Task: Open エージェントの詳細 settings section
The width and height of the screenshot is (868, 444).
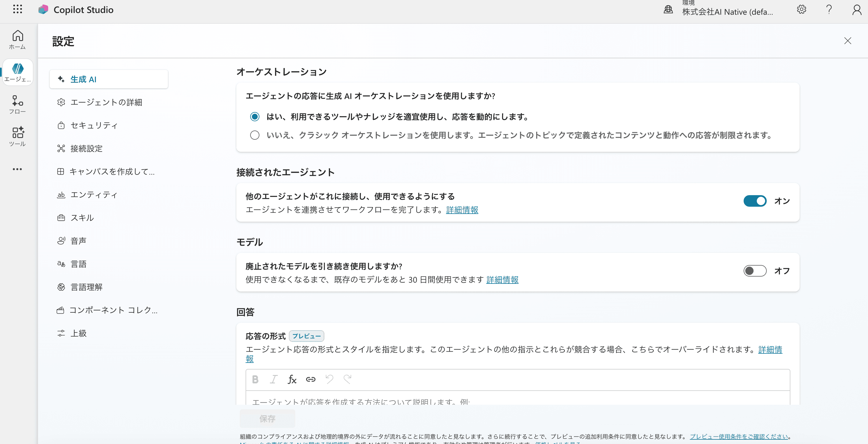Action: pyautogui.click(x=108, y=102)
